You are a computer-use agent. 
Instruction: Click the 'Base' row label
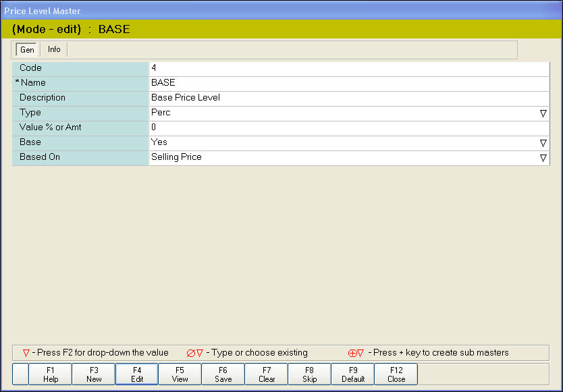click(30, 142)
